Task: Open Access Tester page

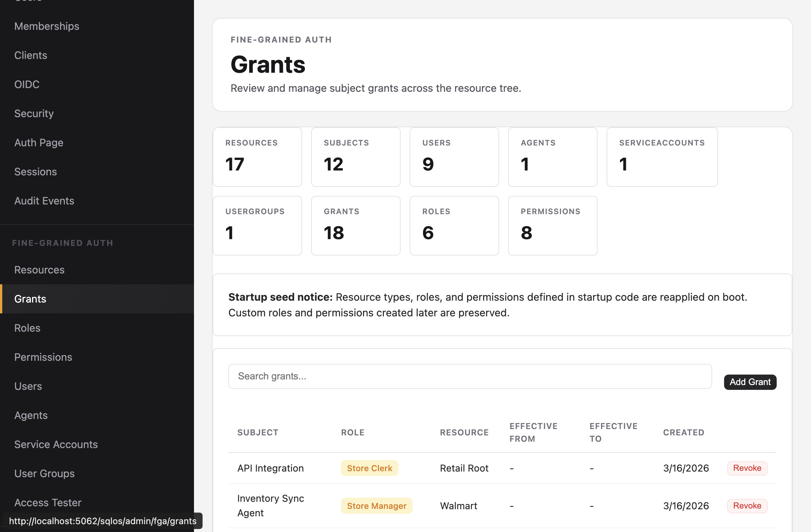Action: tap(48, 503)
